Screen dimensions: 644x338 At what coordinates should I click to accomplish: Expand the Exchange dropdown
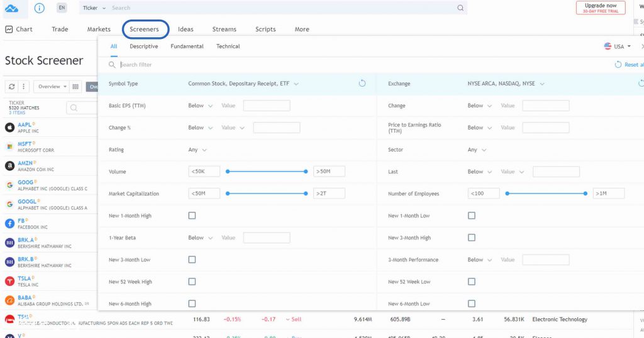tap(506, 84)
